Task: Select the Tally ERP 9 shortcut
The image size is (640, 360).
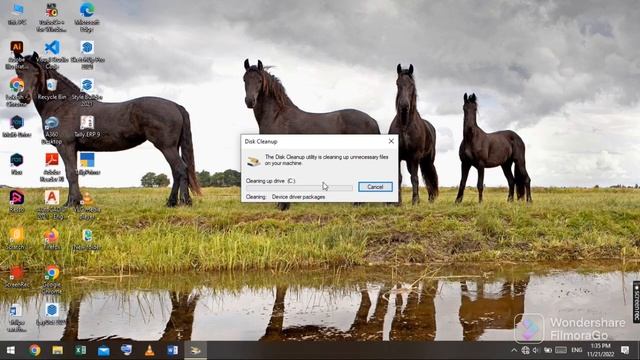Action: [x=87, y=127]
